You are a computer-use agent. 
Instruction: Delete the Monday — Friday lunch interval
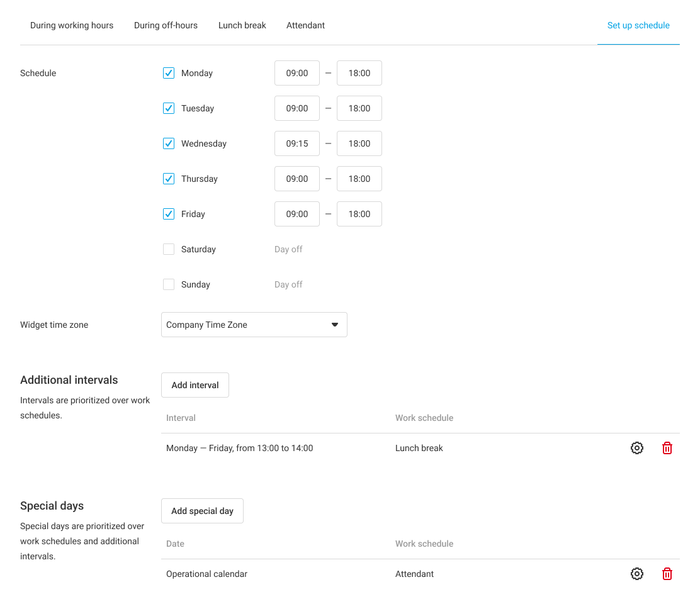tap(667, 448)
